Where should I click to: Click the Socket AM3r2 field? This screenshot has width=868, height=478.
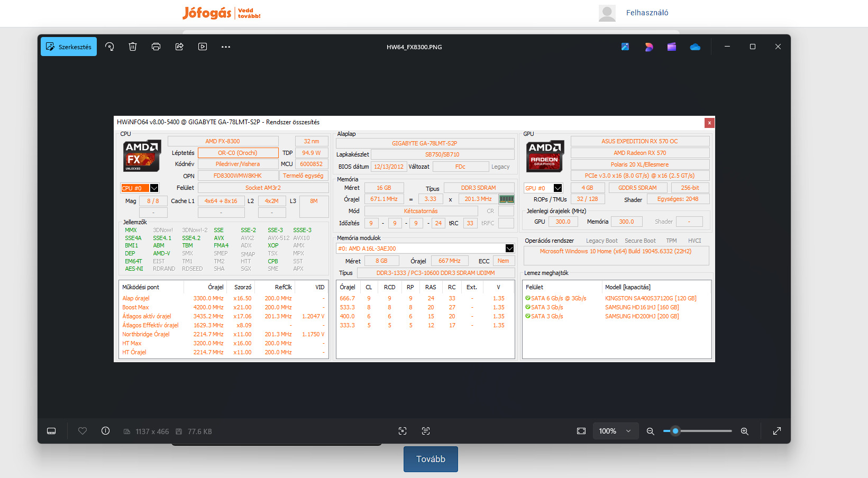coord(263,188)
